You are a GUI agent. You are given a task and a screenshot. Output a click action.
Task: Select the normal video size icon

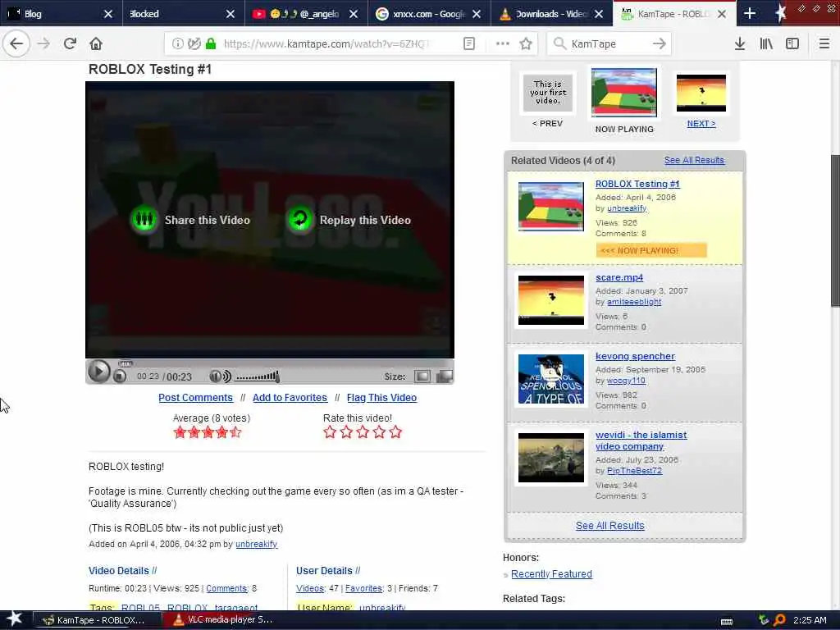click(422, 377)
